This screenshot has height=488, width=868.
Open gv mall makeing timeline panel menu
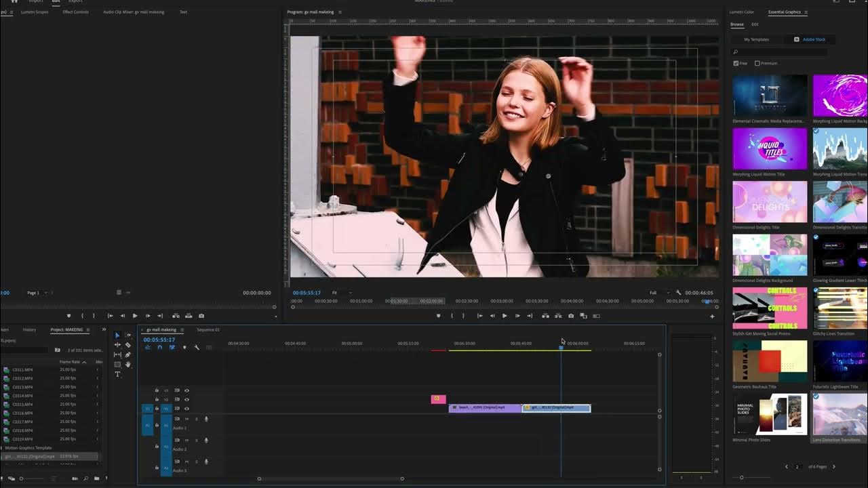click(182, 330)
